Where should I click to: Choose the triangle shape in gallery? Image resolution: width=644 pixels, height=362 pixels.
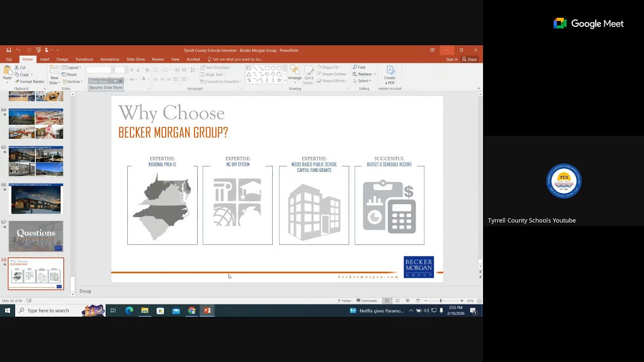tap(249, 74)
